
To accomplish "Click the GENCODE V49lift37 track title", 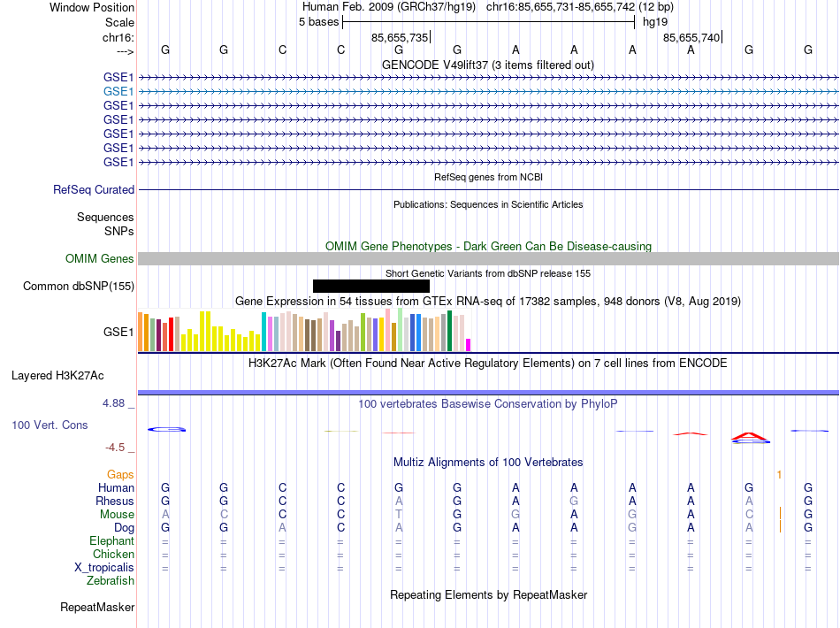I will coord(488,65).
